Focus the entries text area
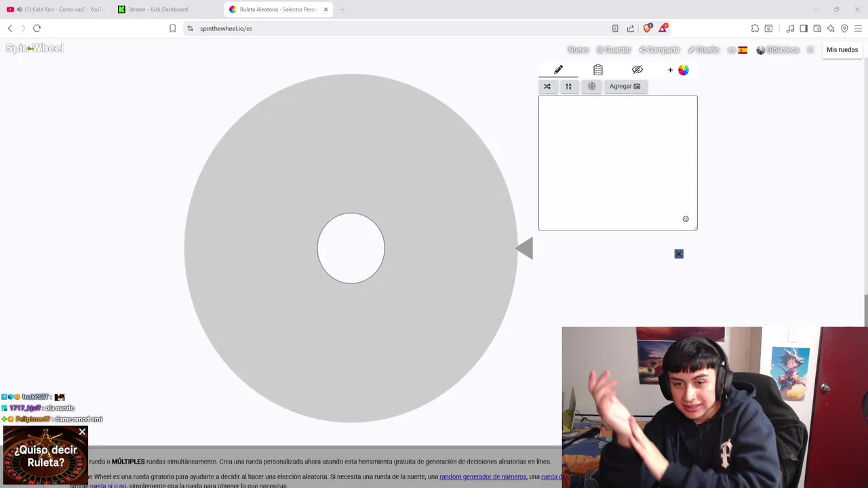 618,163
